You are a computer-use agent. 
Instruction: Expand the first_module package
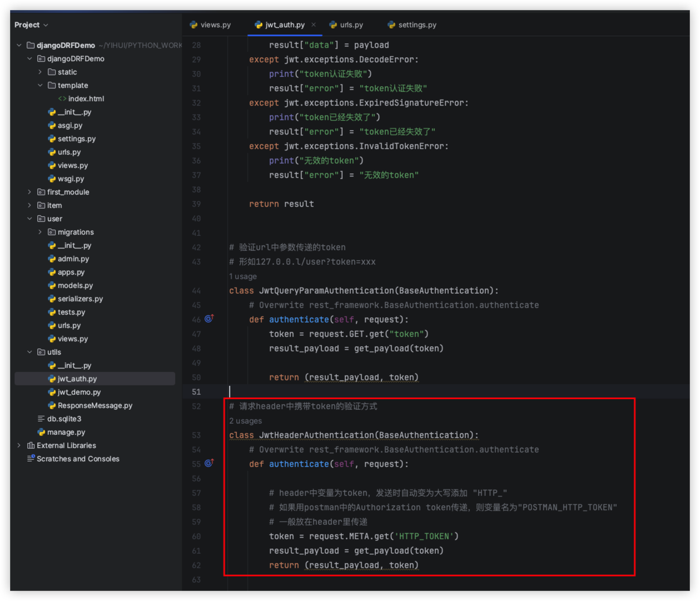tap(29, 192)
